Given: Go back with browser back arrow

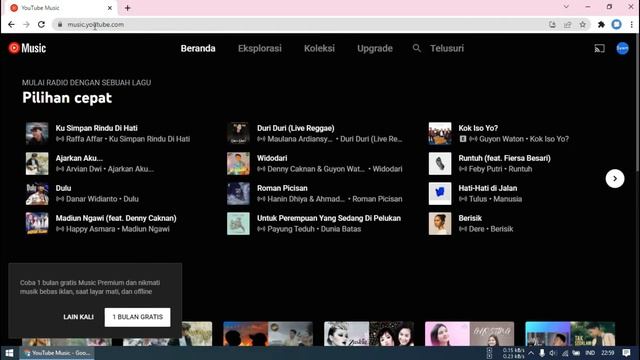Looking at the screenshot, I should [11, 24].
